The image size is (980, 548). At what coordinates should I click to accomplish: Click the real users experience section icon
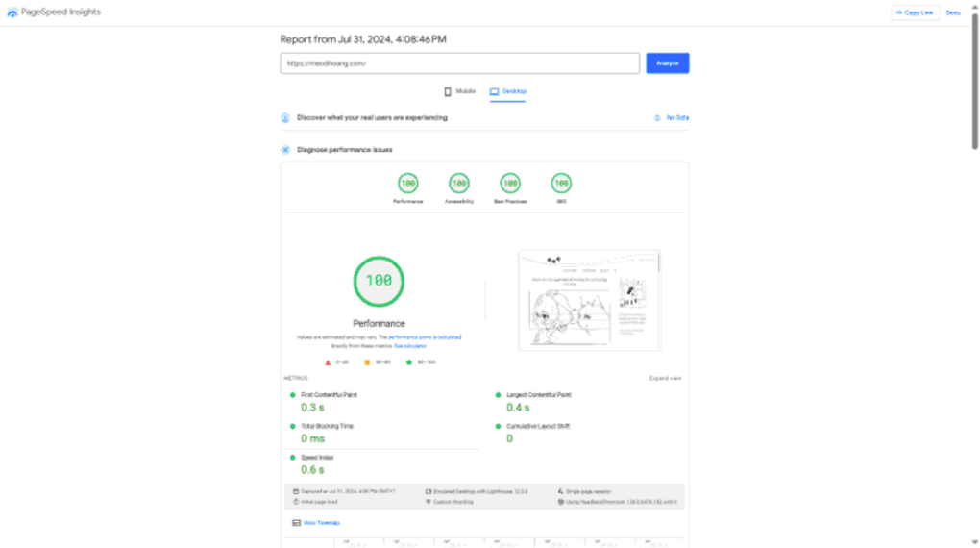[x=285, y=118]
